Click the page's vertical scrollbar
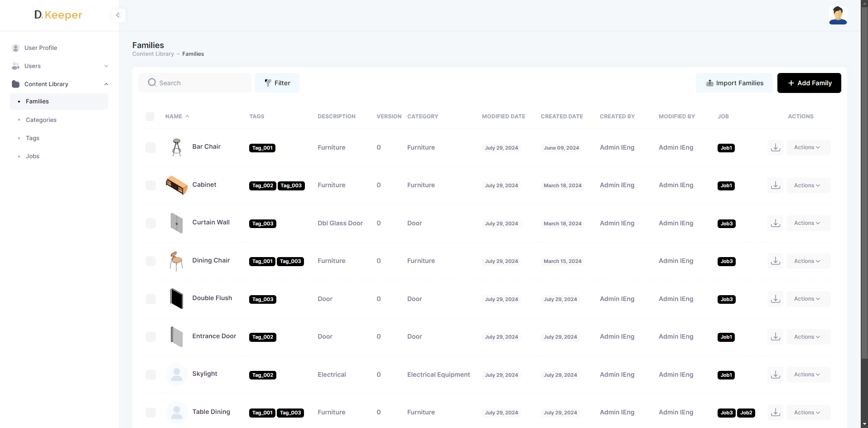The width and height of the screenshot is (868, 428). point(864,181)
